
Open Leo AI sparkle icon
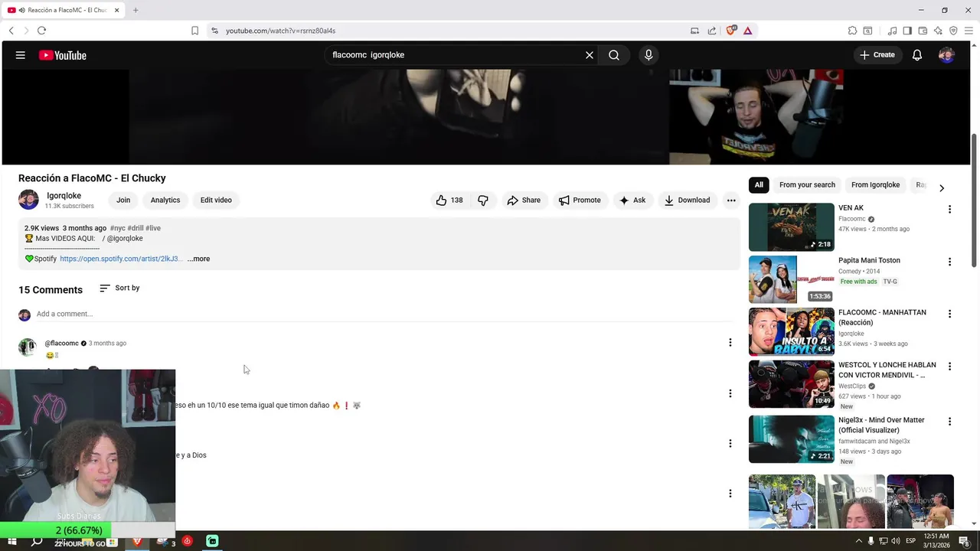pyautogui.click(x=938, y=31)
